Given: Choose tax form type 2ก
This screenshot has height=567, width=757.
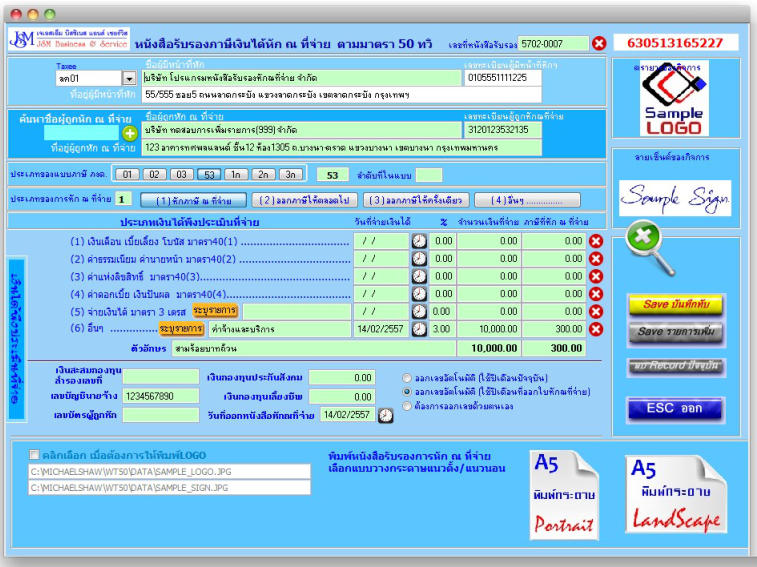Looking at the screenshot, I should 264,174.
